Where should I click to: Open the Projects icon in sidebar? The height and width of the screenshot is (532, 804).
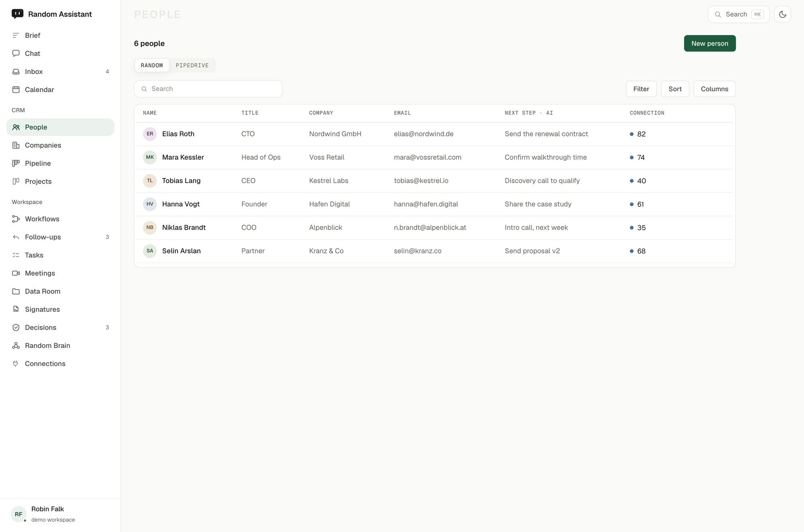pyautogui.click(x=16, y=181)
